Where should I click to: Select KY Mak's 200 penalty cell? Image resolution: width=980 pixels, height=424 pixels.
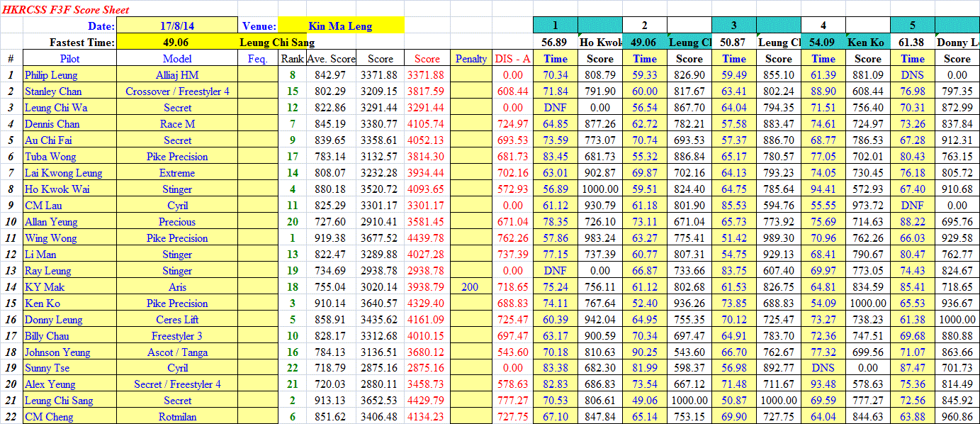pyautogui.click(x=471, y=287)
